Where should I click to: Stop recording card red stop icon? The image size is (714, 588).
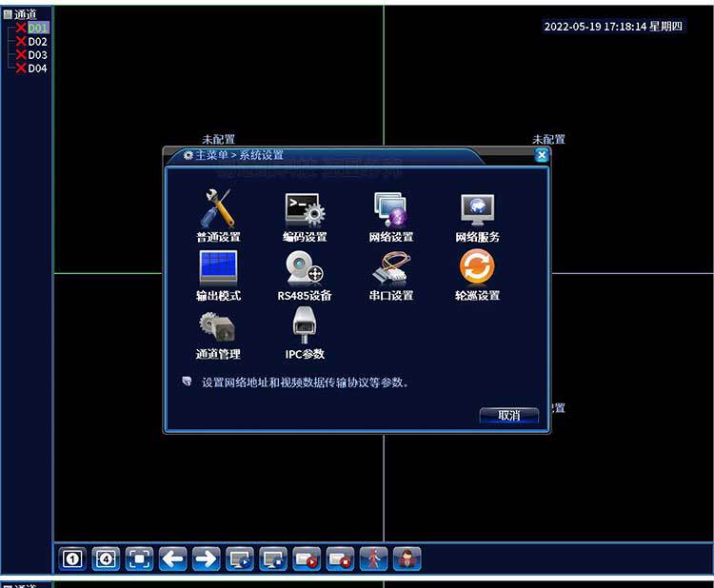[340, 559]
